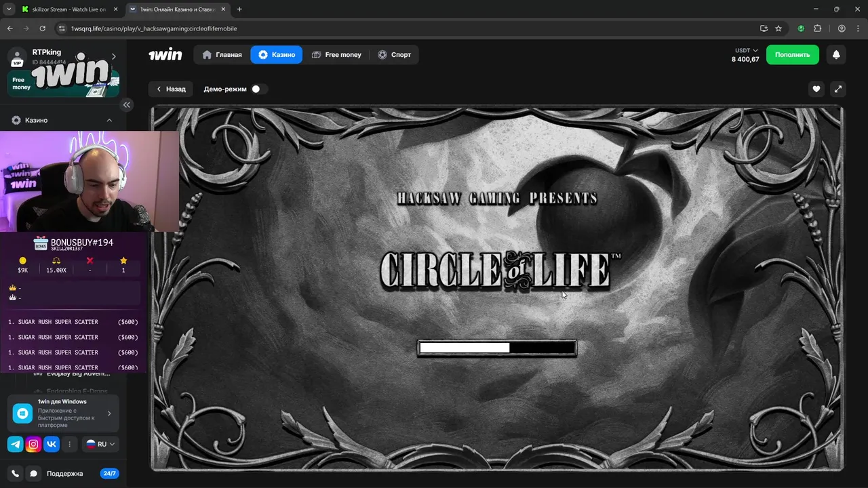Collapse the left sidebar with double-arrow icon
Screen dimensions: 868x488
(127, 104)
